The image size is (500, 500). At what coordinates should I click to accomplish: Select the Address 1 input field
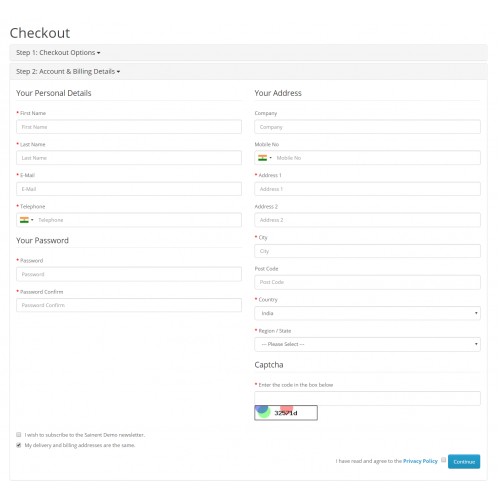point(367,189)
